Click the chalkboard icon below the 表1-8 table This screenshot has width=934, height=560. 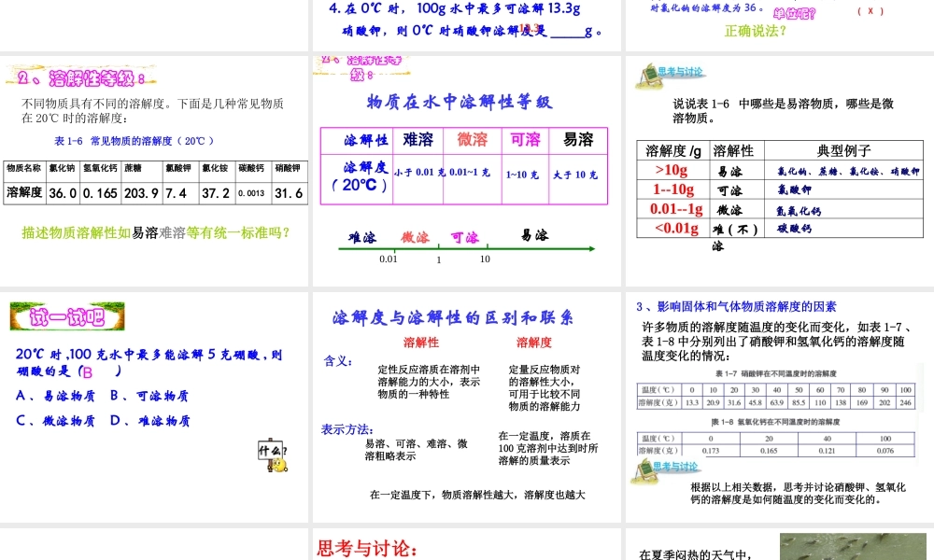coord(644,471)
